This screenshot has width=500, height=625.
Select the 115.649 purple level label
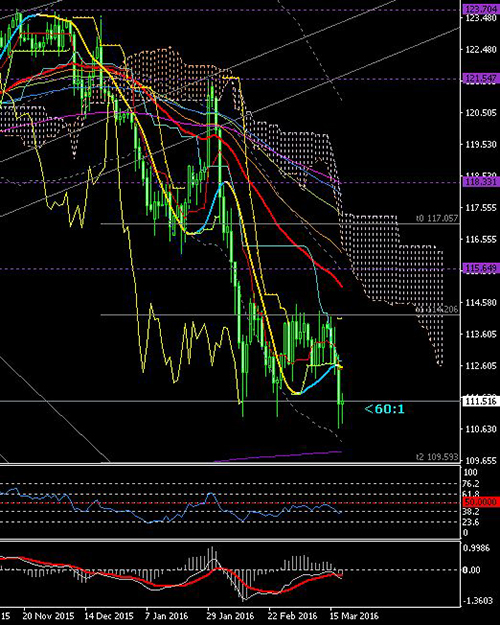pos(480,268)
